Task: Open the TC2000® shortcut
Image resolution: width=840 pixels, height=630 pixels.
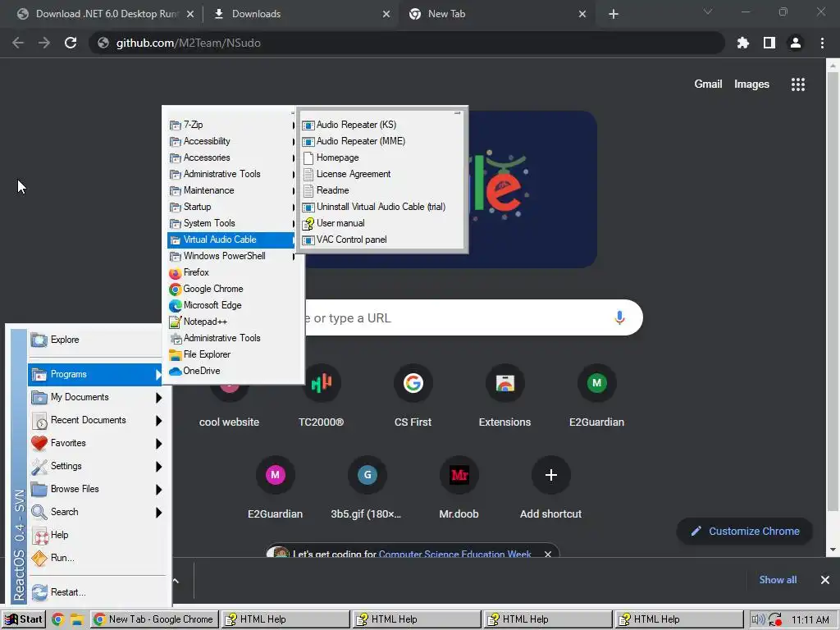Action: pos(321,398)
